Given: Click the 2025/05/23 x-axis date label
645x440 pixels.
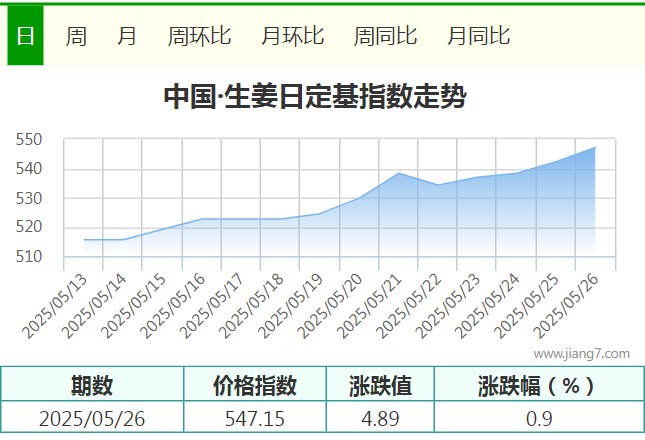Looking at the screenshot, I should [448, 306].
